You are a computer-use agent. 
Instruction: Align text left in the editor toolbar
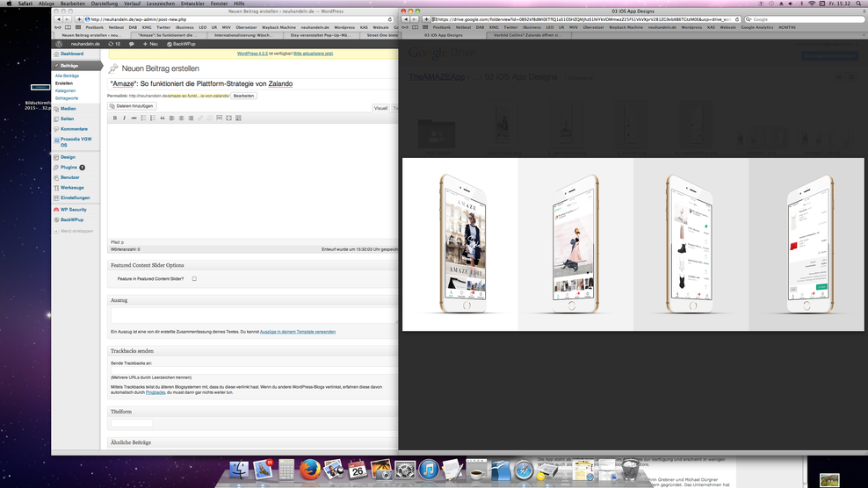click(171, 118)
